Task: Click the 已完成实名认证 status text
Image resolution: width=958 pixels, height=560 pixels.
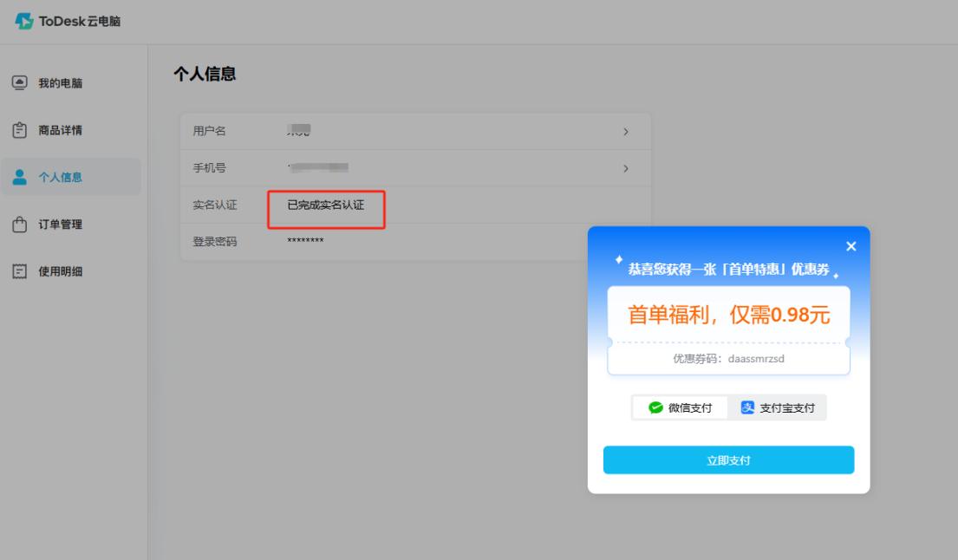Action: pyautogui.click(x=325, y=205)
